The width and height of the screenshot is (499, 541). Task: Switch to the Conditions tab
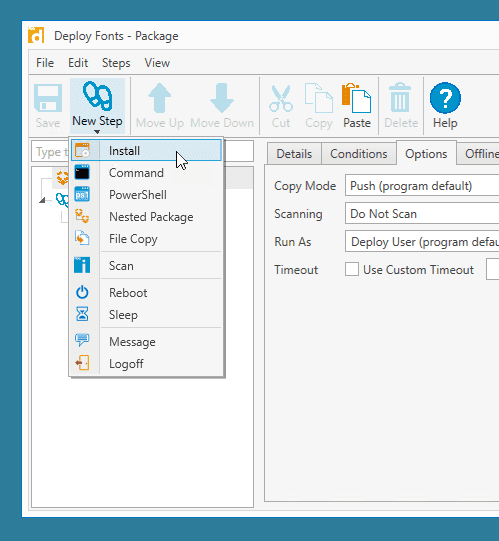tap(359, 154)
